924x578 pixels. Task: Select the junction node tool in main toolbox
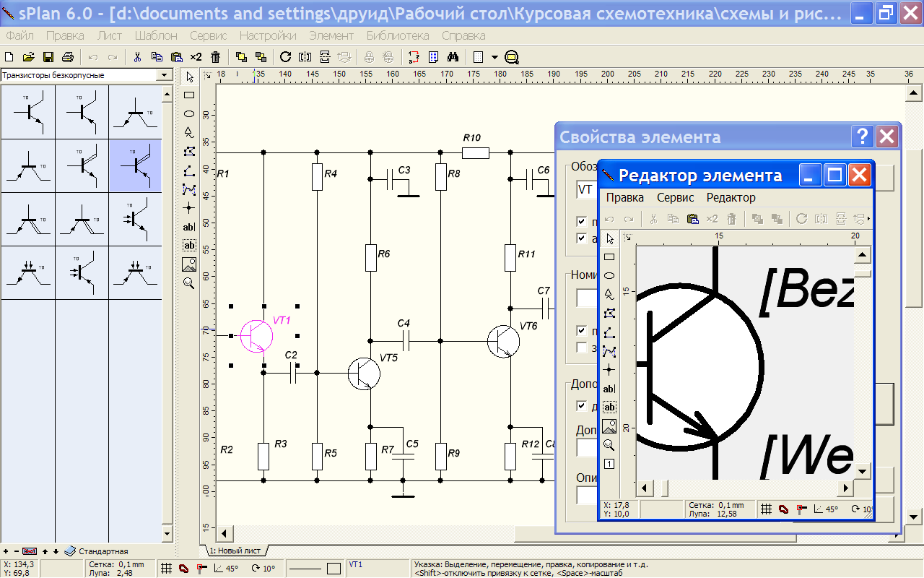tap(189, 208)
